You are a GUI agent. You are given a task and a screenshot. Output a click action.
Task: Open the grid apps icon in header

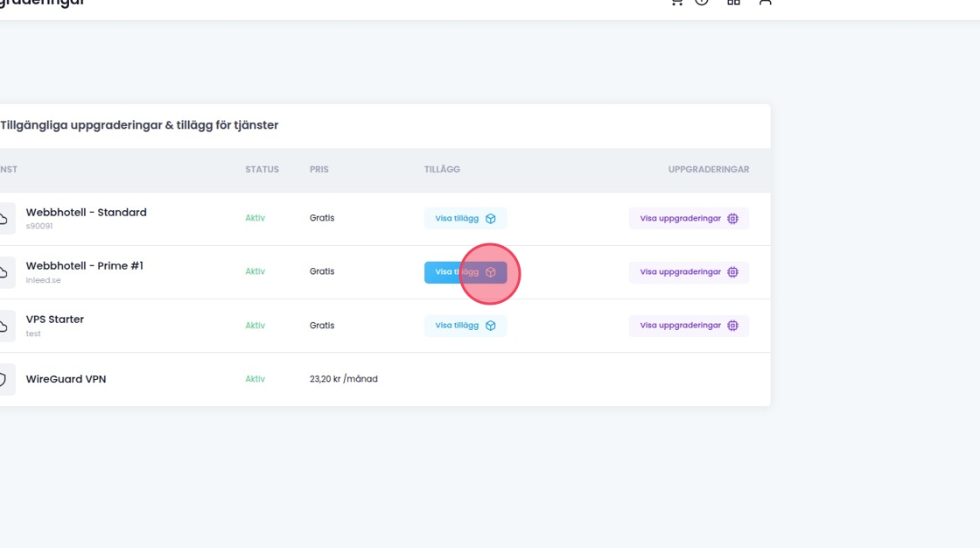tap(733, 3)
